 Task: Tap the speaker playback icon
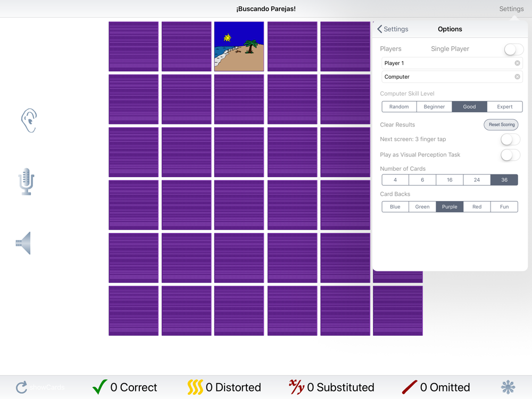23,243
